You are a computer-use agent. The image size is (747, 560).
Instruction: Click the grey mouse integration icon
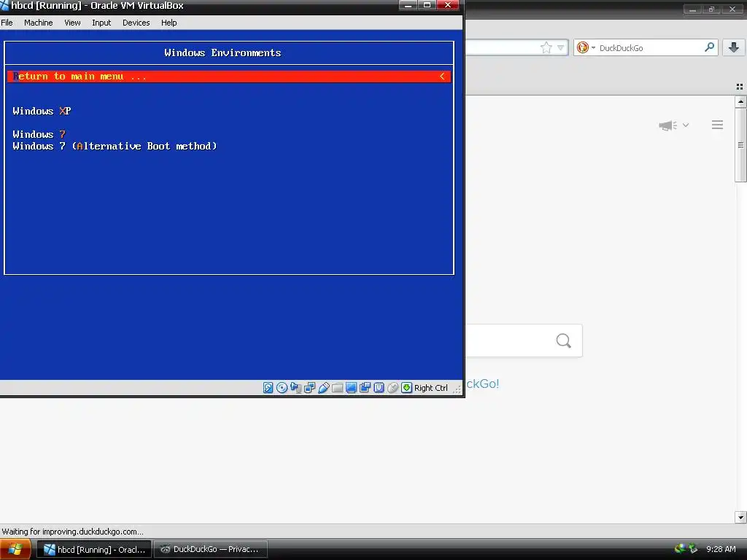point(392,388)
